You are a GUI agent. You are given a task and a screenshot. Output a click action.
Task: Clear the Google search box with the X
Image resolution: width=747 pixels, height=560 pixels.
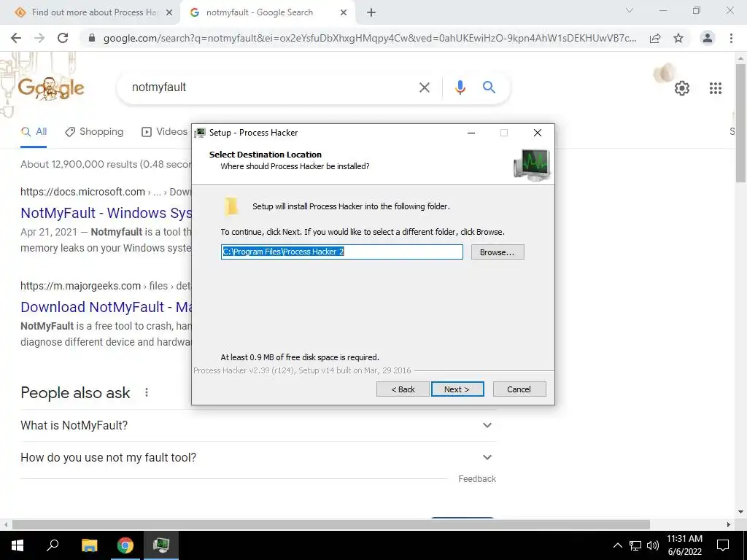pos(424,87)
